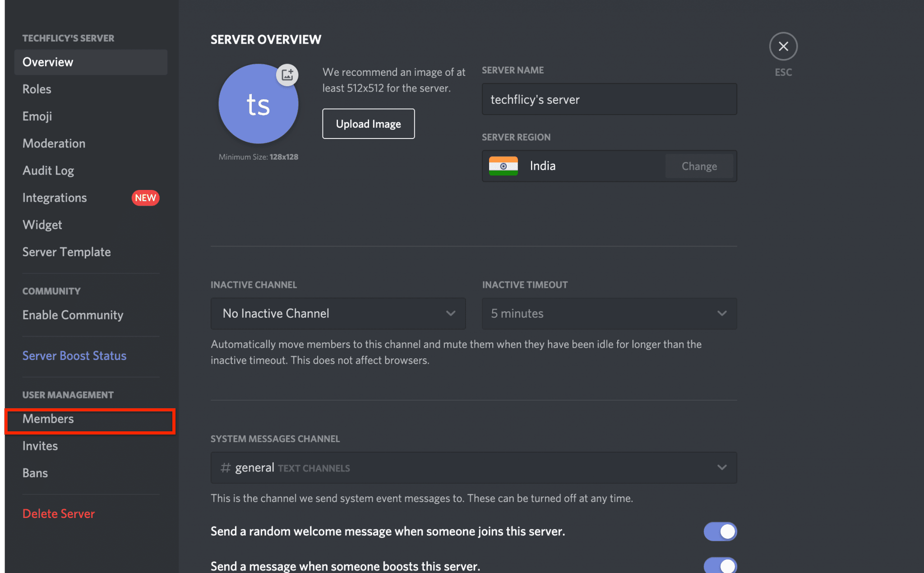Click the Widget sidebar icon
The width and height of the screenshot is (924, 573).
pos(42,224)
